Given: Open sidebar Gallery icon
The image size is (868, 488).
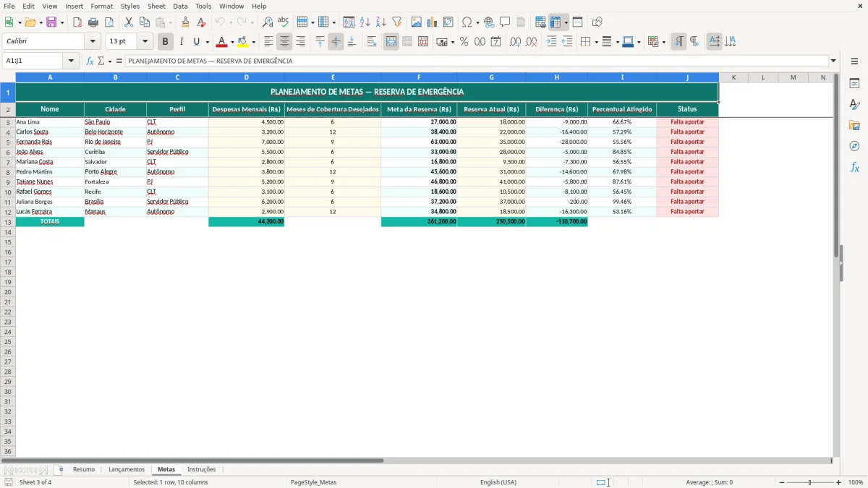Looking at the screenshot, I should (x=854, y=125).
